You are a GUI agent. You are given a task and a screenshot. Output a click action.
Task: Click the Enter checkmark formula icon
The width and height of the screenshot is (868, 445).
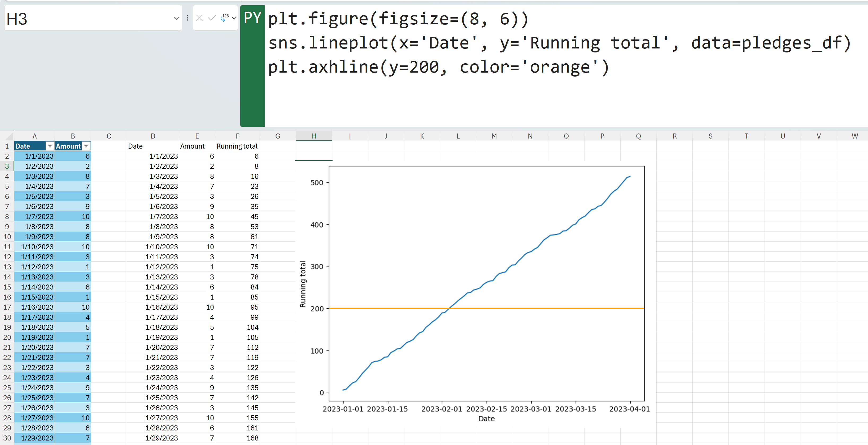[212, 18]
